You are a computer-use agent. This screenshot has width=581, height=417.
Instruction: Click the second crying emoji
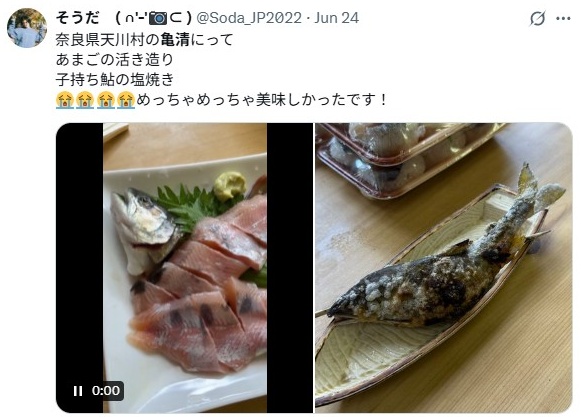(85, 100)
